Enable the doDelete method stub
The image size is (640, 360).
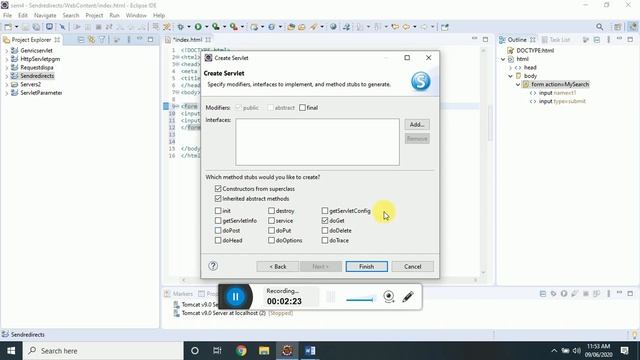324,230
